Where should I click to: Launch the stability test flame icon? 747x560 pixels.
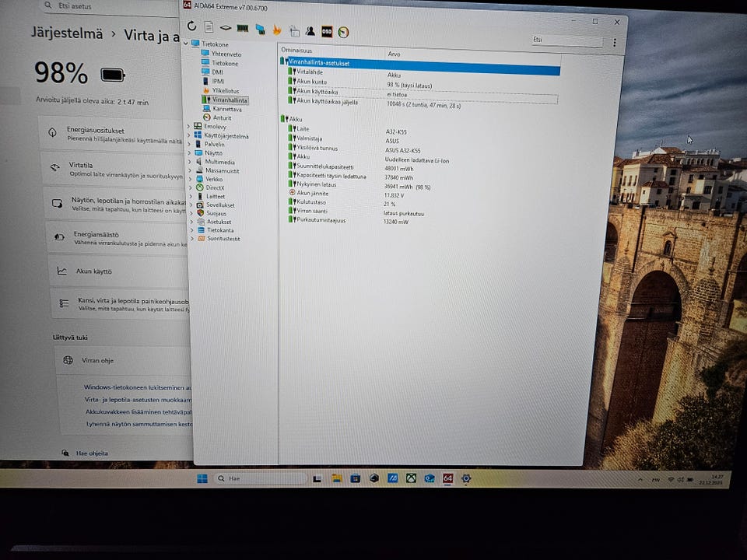click(277, 30)
